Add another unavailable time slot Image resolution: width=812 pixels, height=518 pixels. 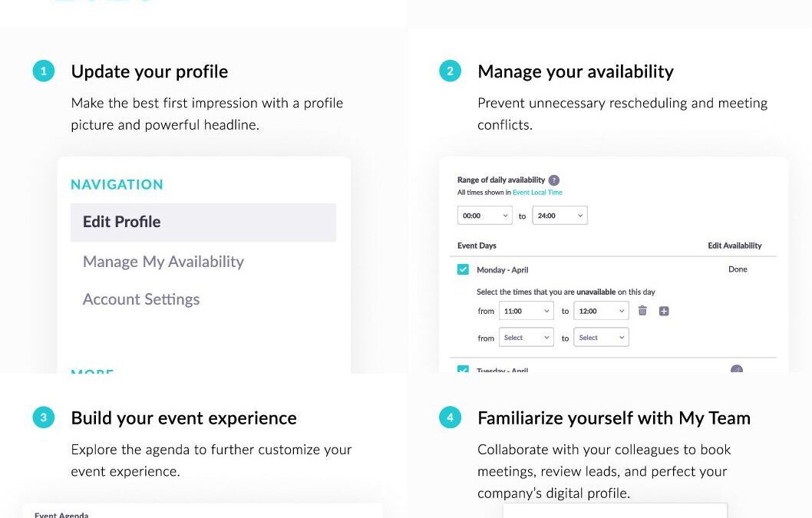[664, 312]
